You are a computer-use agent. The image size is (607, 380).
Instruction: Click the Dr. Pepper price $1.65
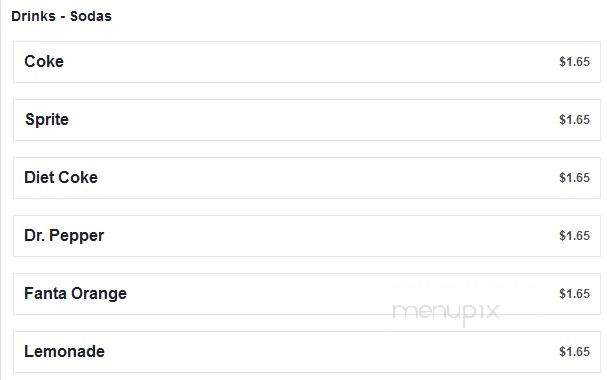point(574,236)
